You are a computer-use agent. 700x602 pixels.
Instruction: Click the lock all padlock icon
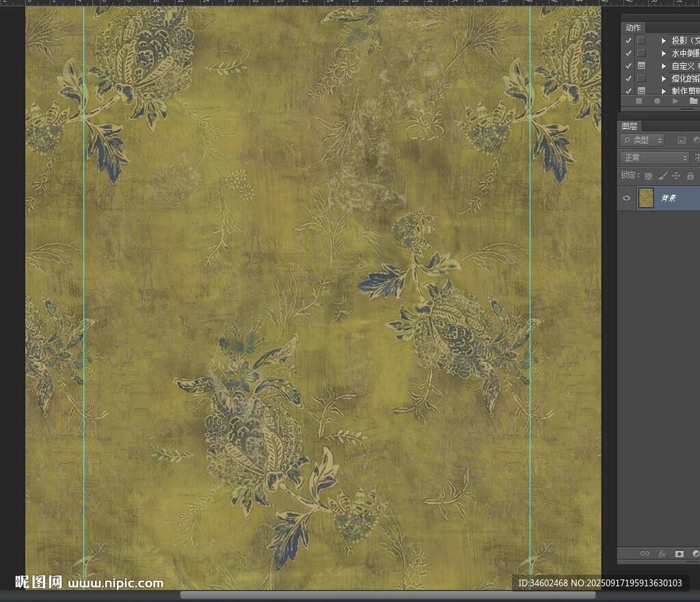690,176
